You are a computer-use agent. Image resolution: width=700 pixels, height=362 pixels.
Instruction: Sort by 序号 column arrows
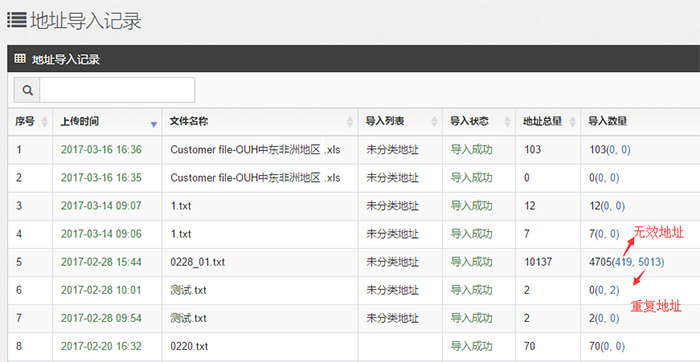(x=44, y=121)
